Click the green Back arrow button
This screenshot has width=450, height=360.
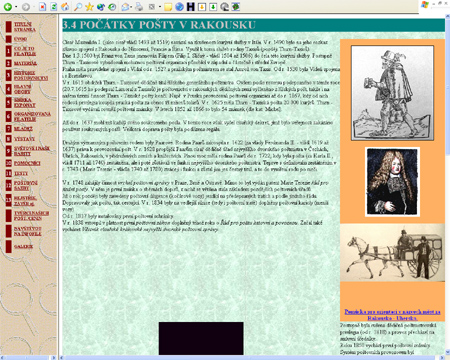[8, 7]
